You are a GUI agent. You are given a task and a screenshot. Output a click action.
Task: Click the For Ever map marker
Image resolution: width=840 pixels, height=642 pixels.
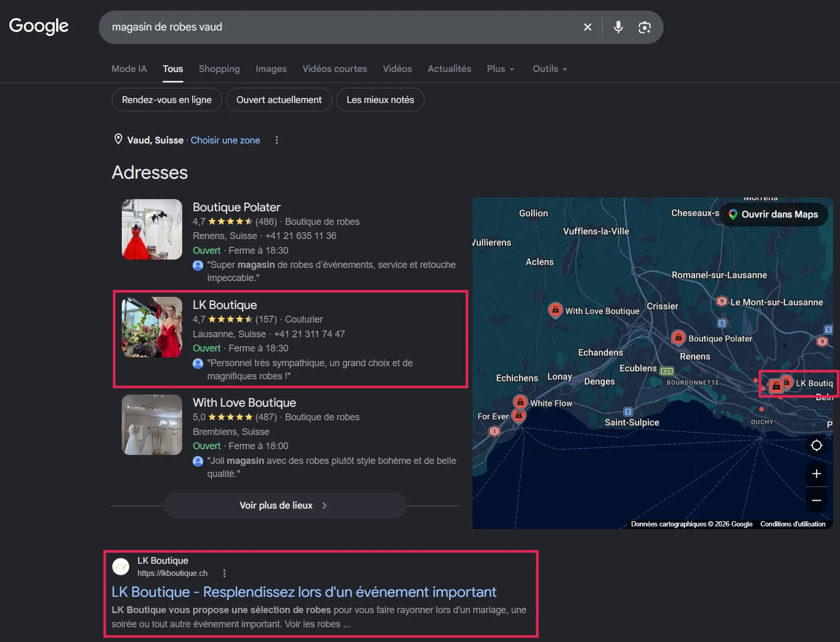coord(519,416)
